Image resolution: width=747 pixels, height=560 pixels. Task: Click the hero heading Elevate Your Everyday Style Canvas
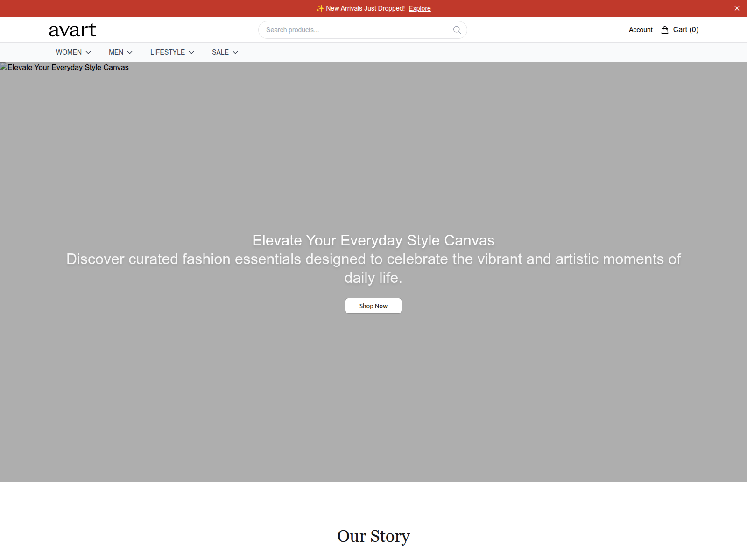(373, 240)
